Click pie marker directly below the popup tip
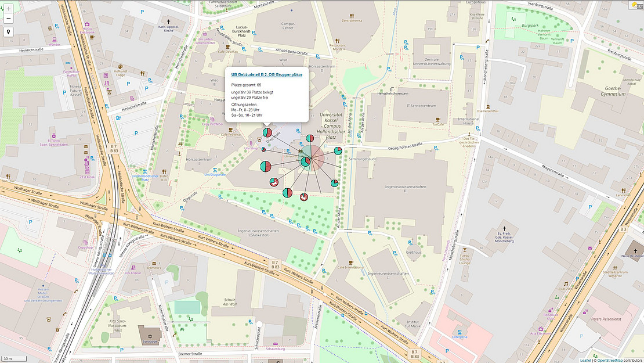This screenshot has width=644, height=363. pyautogui.click(x=267, y=134)
